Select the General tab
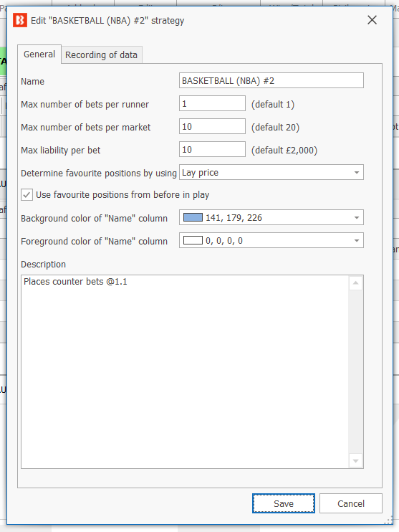This screenshot has height=532, width=399. 39,54
